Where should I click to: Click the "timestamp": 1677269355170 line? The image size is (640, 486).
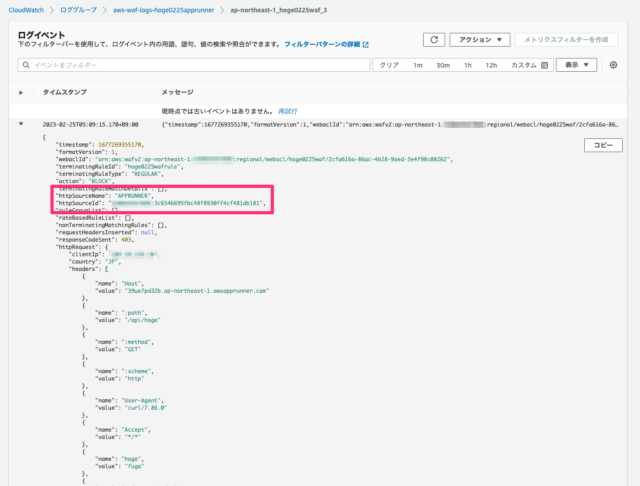point(100,144)
